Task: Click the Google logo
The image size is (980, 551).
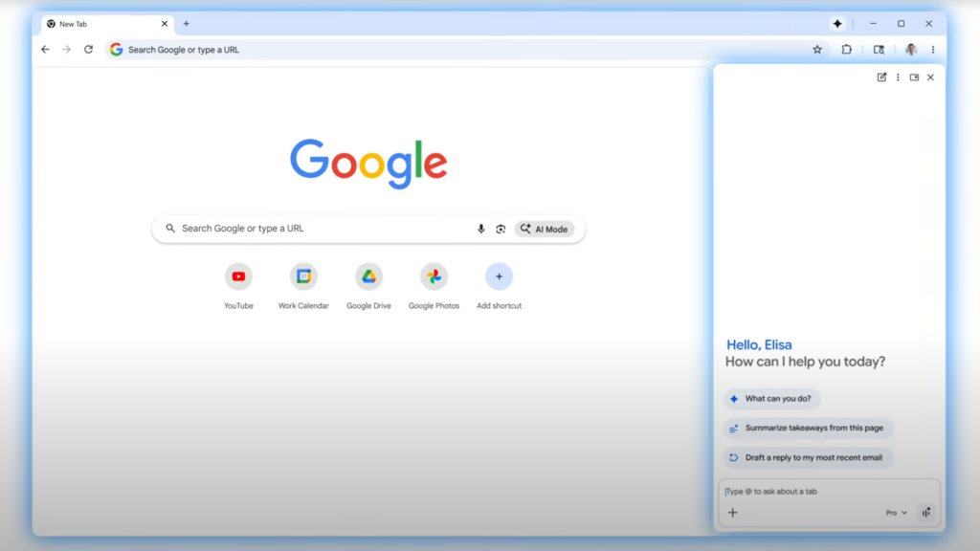Action: (368, 163)
